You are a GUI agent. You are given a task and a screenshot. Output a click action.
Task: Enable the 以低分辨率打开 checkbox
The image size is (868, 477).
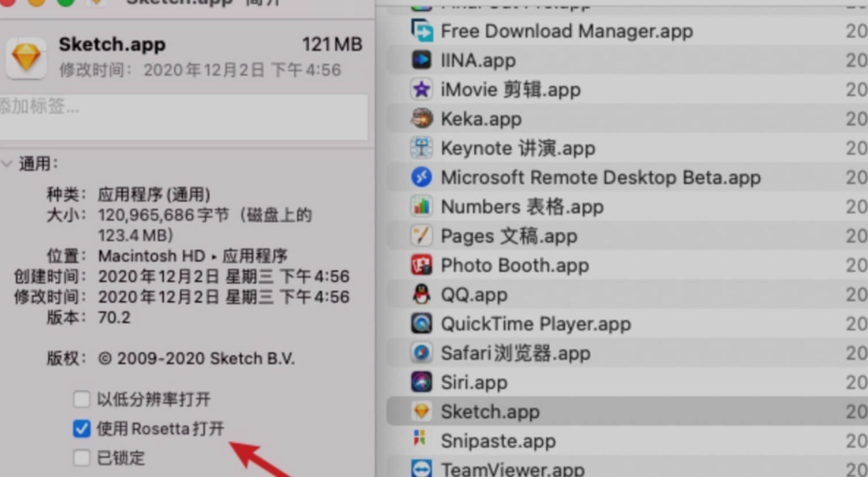82,399
